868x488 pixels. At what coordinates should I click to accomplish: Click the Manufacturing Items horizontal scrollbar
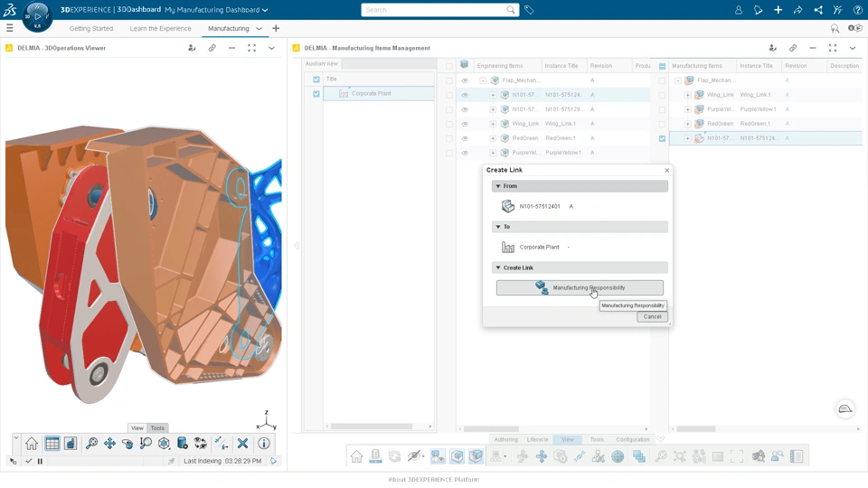click(x=696, y=428)
